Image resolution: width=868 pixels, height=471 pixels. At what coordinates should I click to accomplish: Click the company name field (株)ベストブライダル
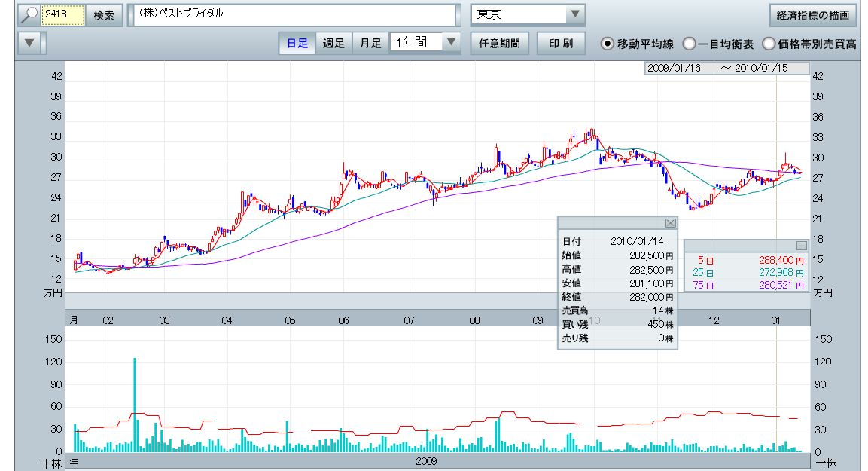tap(294, 15)
